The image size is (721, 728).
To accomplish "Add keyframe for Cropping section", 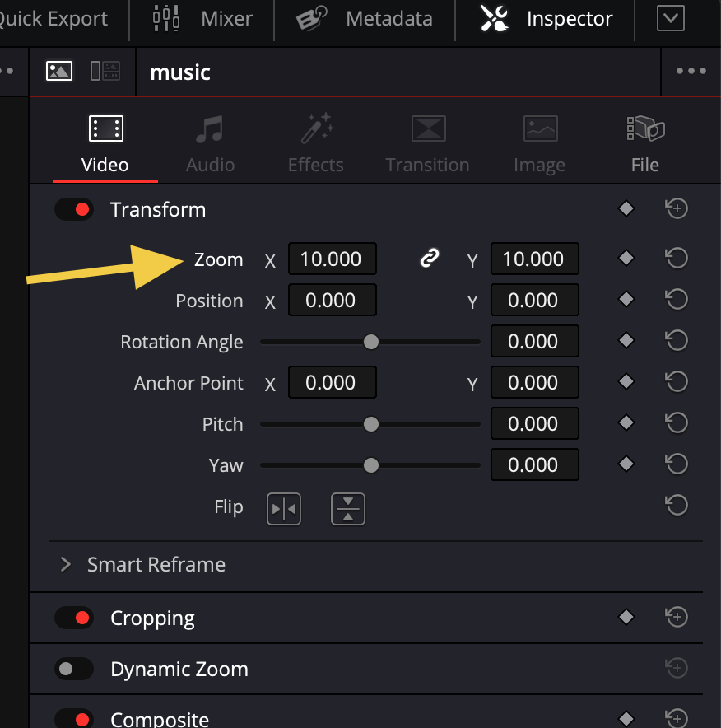I will coord(626,617).
